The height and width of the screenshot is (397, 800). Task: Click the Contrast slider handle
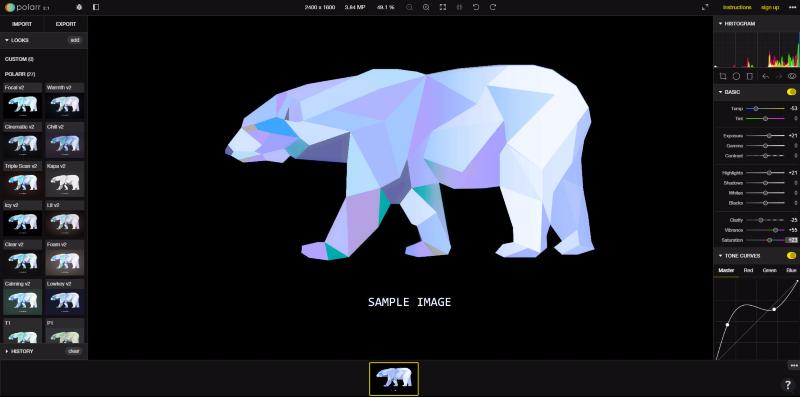coord(765,156)
